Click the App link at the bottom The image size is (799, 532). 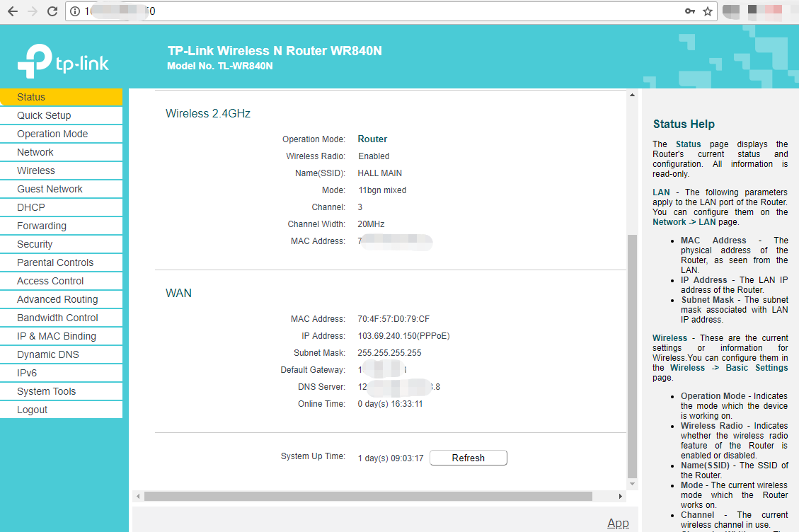[618, 523]
